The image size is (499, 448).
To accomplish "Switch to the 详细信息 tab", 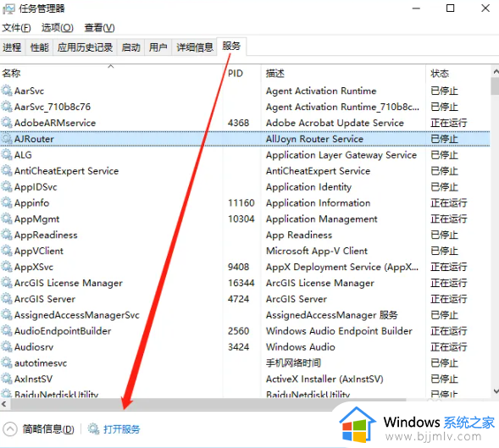I will (x=195, y=47).
